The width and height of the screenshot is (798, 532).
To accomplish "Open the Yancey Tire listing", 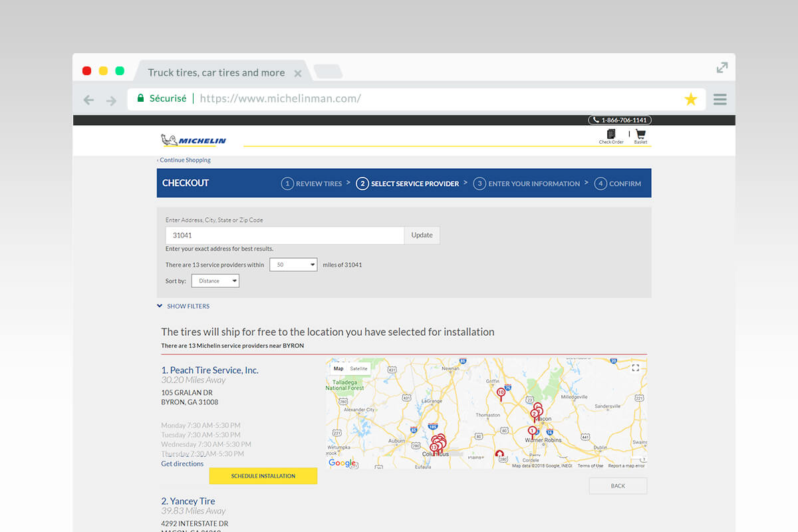I will point(188,501).
